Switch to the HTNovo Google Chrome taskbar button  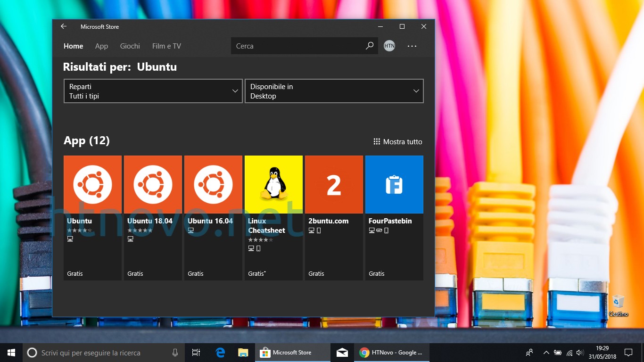click(392, 353)
